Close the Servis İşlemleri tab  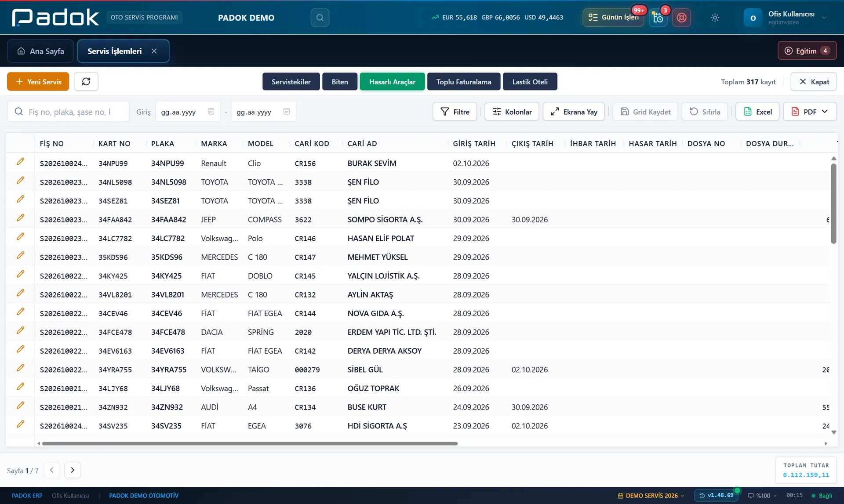(154, 51)
